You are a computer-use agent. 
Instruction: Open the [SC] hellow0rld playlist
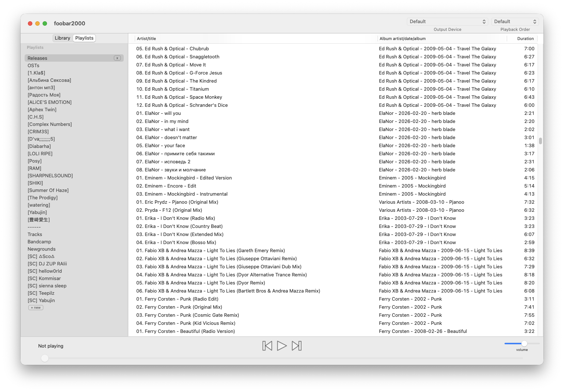click(x=74, y=271)
